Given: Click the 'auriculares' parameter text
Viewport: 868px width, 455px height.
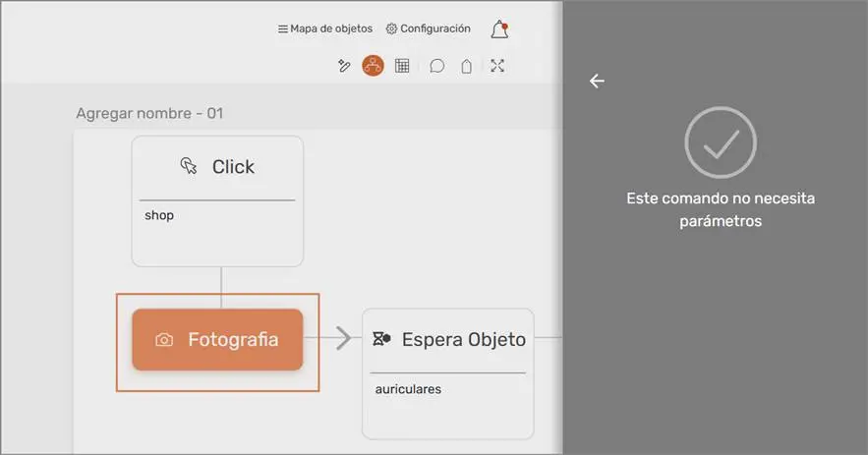Looking at the screenshot, I should (x=408, y=389).
